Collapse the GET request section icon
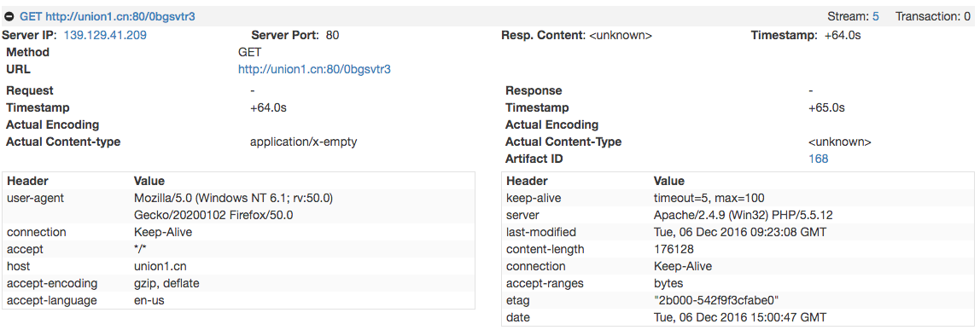The width and height of the screenshot is (980, 330). 9,17
